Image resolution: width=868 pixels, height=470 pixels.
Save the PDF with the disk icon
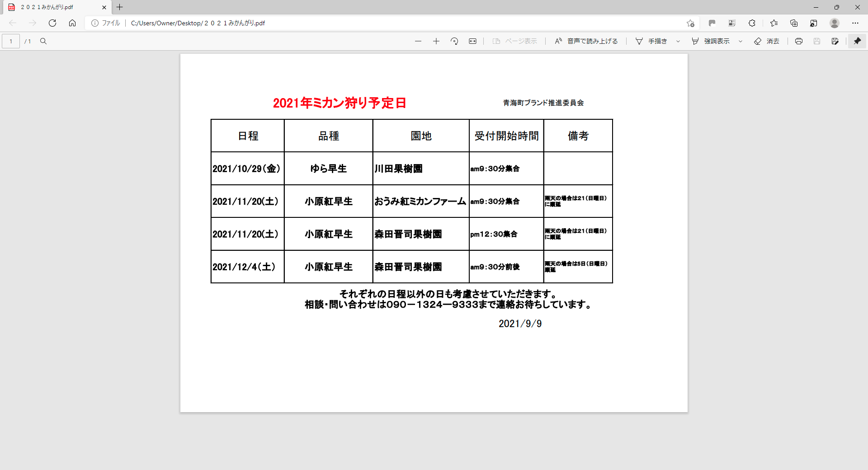point(817,41)
